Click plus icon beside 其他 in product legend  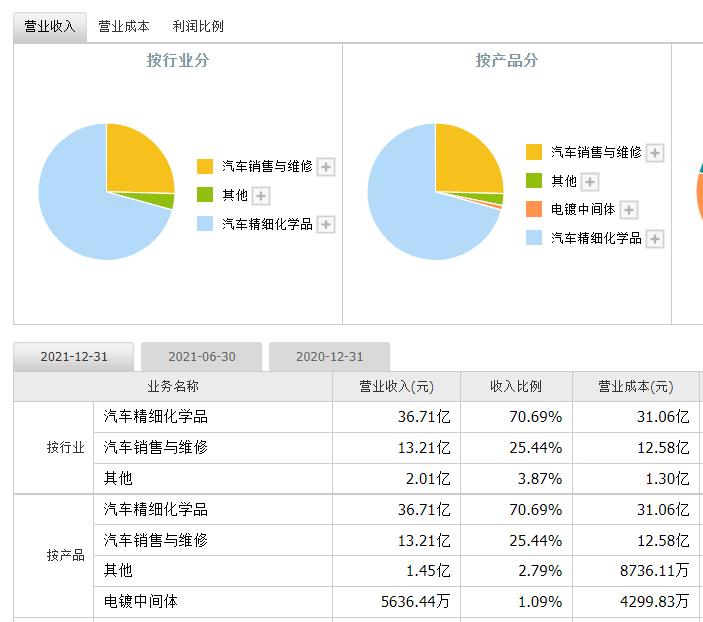[x=590, y=182]
